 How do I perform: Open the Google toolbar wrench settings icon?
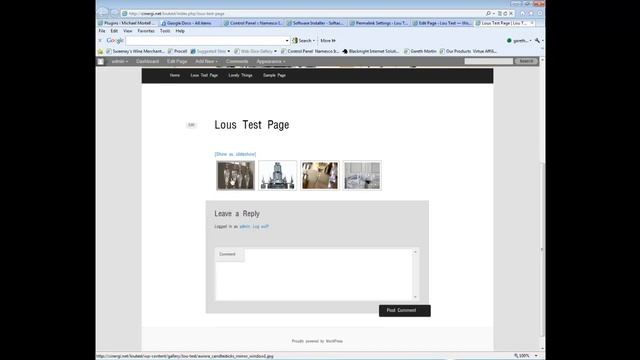539,40
